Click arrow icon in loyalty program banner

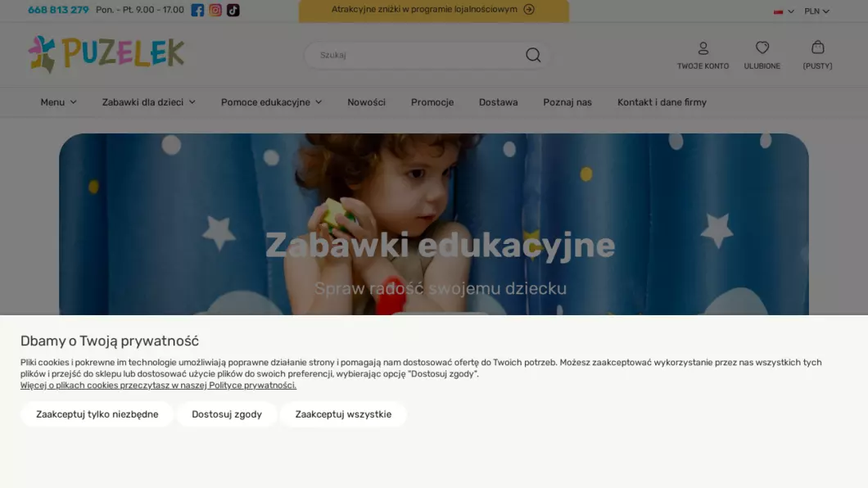(529, 9)
